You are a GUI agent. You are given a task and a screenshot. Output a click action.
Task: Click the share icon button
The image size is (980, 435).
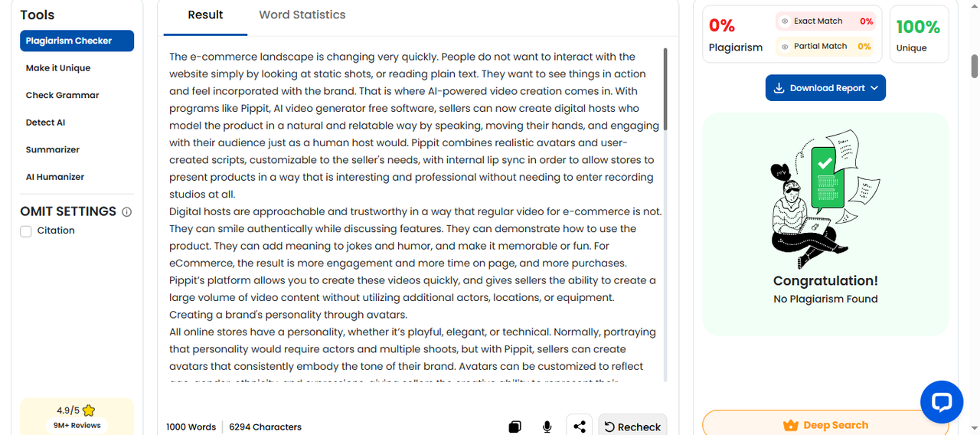(580, 427)
